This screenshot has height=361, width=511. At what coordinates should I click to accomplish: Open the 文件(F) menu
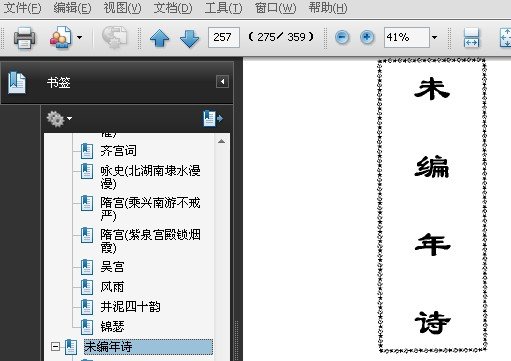point(22,8)
